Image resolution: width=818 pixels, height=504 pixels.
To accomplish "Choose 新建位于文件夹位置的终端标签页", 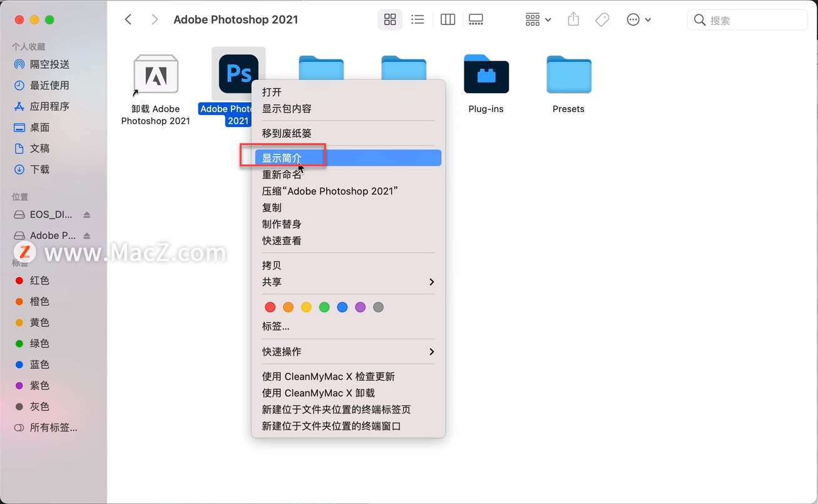I will 348,410.
